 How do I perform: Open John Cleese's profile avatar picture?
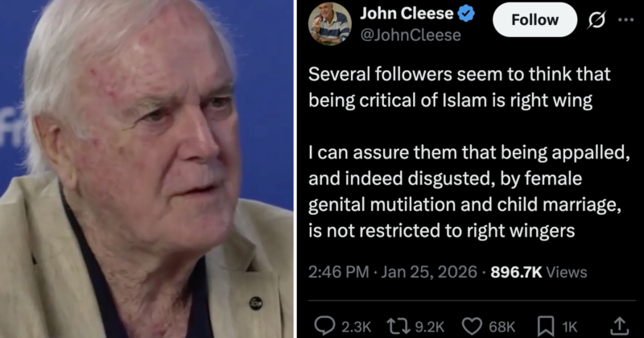[x=330, y=24]
